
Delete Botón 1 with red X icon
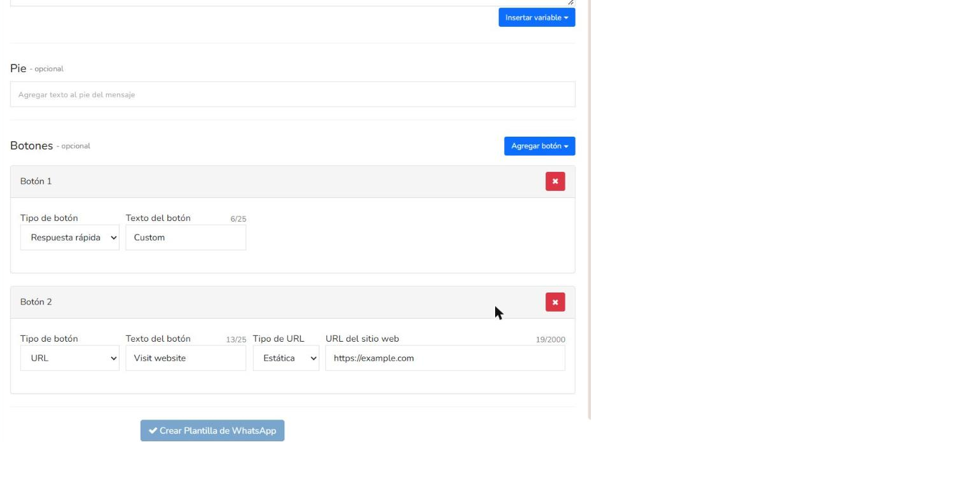tap(555, 181)
